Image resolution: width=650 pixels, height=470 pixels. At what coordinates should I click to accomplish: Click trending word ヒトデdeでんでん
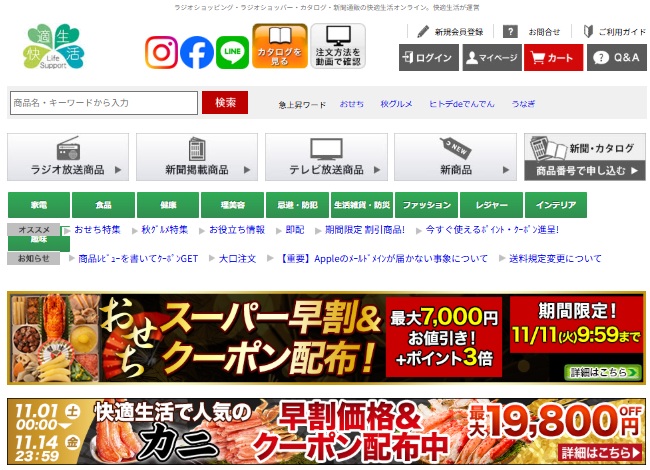[x=462, y=104]
